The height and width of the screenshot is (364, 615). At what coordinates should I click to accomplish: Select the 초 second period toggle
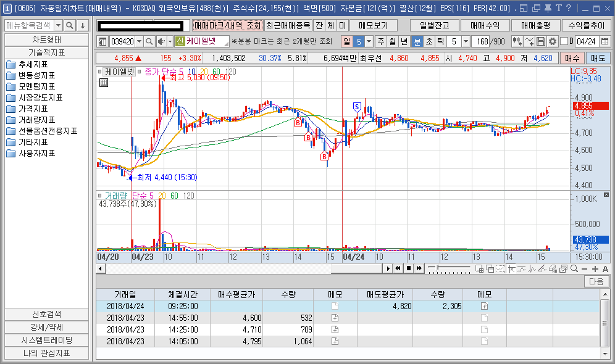click(x=429, y=41)
